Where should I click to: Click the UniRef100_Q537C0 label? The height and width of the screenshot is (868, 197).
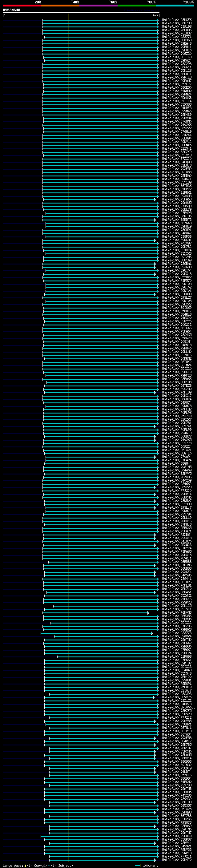177,416
